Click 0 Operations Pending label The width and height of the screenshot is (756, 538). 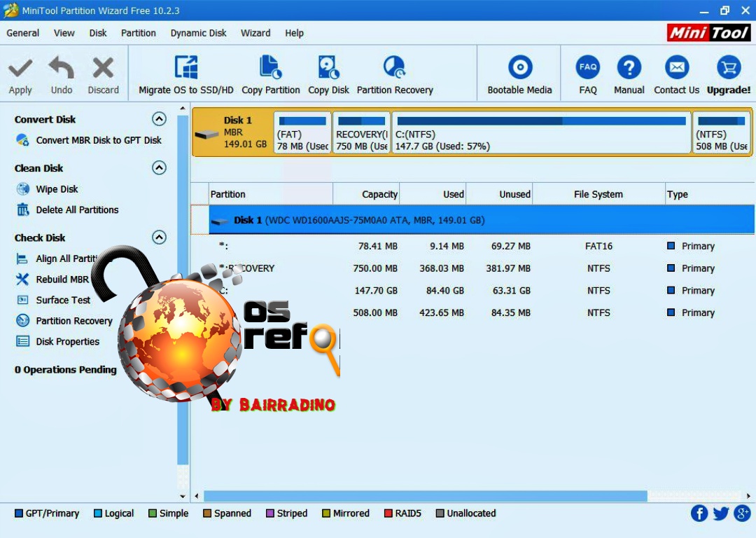point(66,370)
